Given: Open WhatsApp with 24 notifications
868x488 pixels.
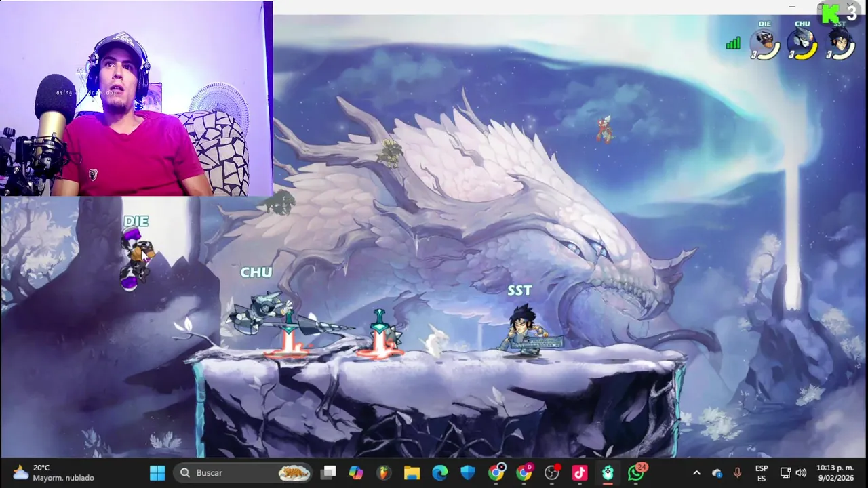Looking at the screenshot, I should [636, 472].
